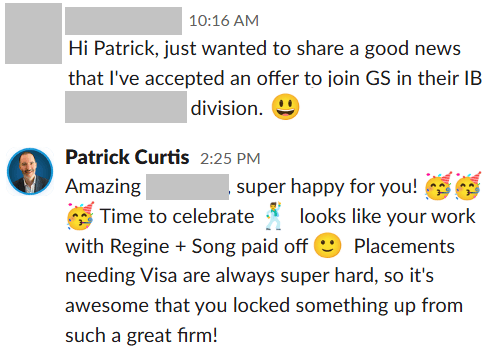Click the second party-face emoji ending that line

tap(468, 186)
